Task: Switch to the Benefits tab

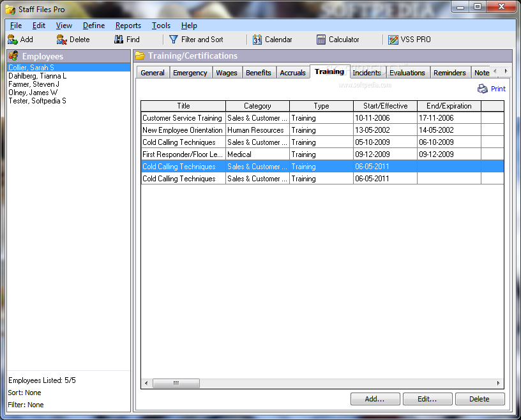Action: tap(259, 72)
